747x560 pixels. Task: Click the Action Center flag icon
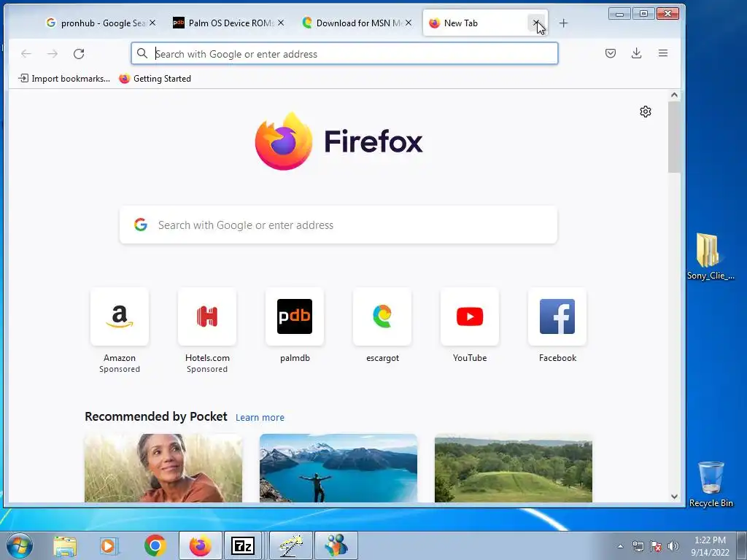coord(656,546)
